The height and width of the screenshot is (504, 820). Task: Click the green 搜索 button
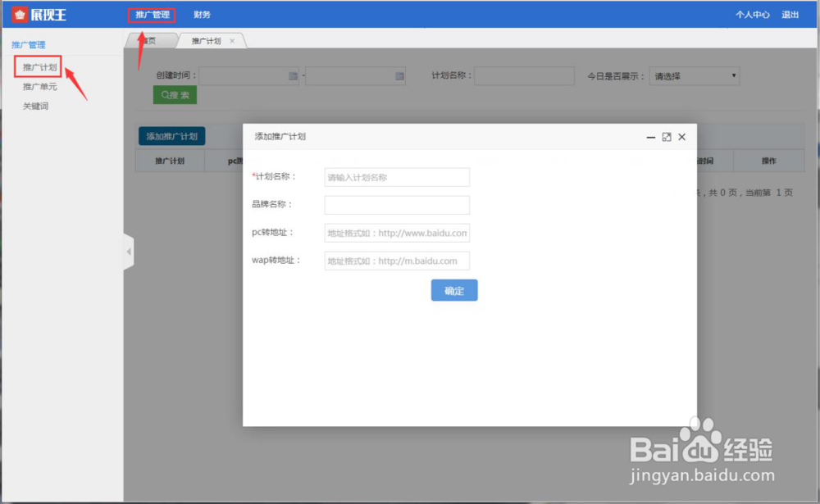(175, 95)
